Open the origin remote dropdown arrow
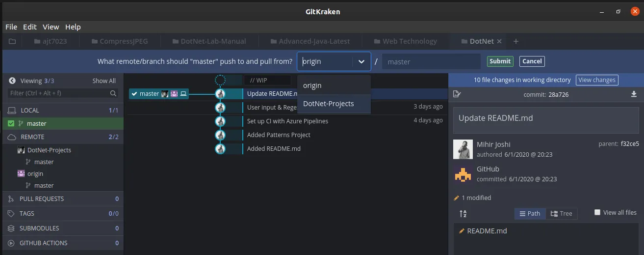The width and height of the screenshot is (644, 255). pyautogui.click(x=361, y=61)
